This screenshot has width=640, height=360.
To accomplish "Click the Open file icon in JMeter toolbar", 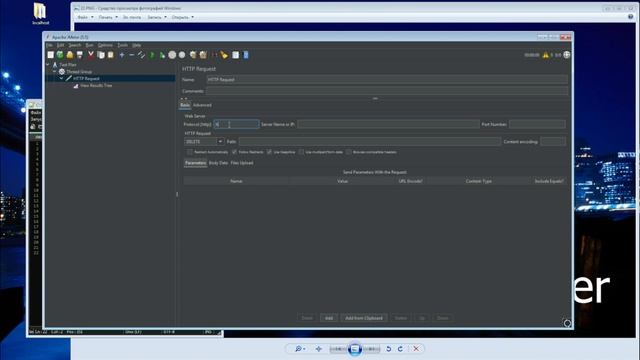I will 70,55.
